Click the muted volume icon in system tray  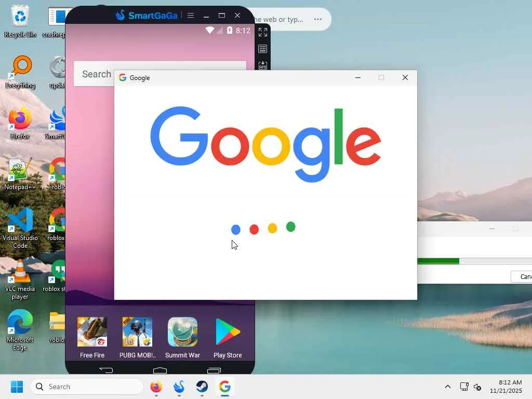477,387
